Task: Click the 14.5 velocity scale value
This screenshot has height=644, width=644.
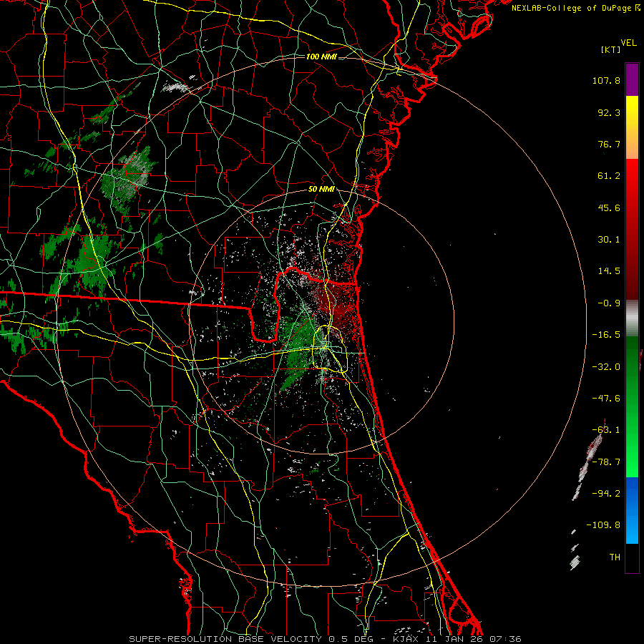Action: [609, 271]
